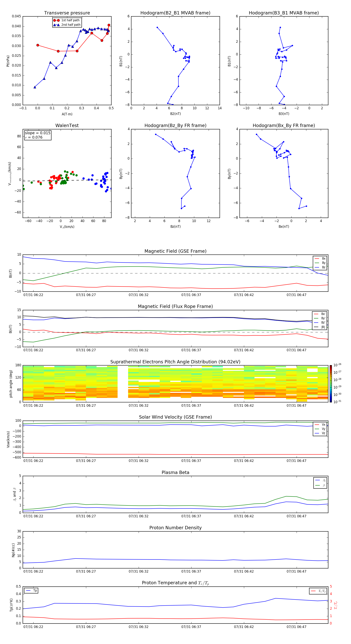Select 'Bz' in the GSE magnetic field legend

[x=320, y=267]
